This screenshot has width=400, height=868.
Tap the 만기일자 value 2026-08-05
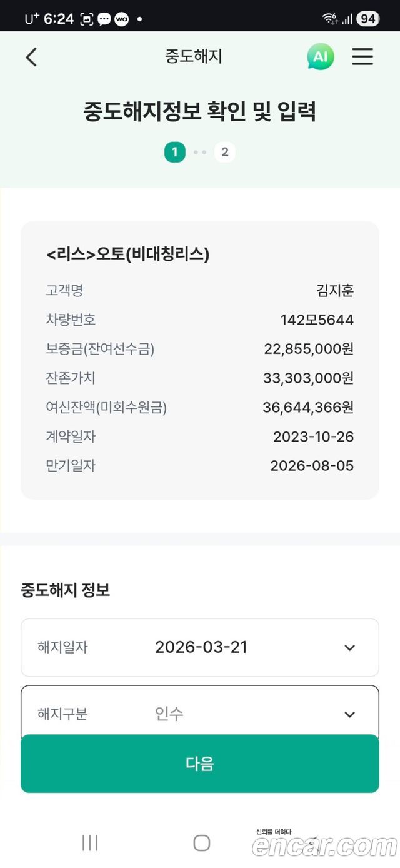[312, 466]
